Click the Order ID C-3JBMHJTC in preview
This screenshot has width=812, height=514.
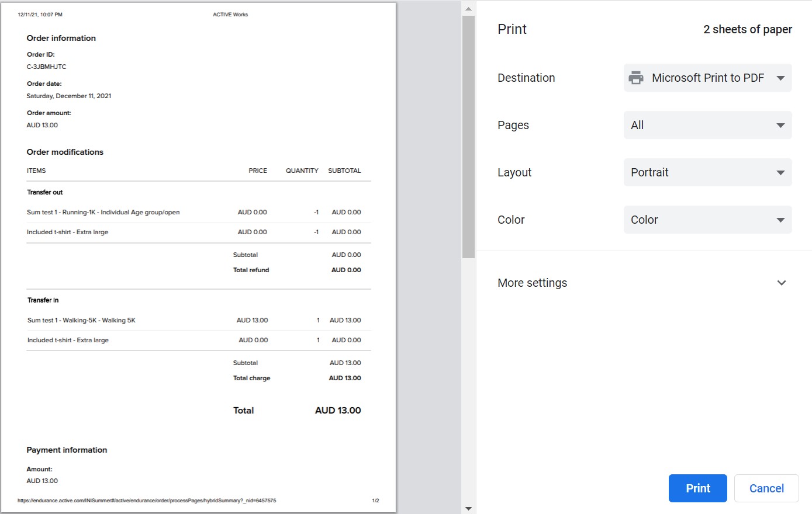[x=47, y=67]
